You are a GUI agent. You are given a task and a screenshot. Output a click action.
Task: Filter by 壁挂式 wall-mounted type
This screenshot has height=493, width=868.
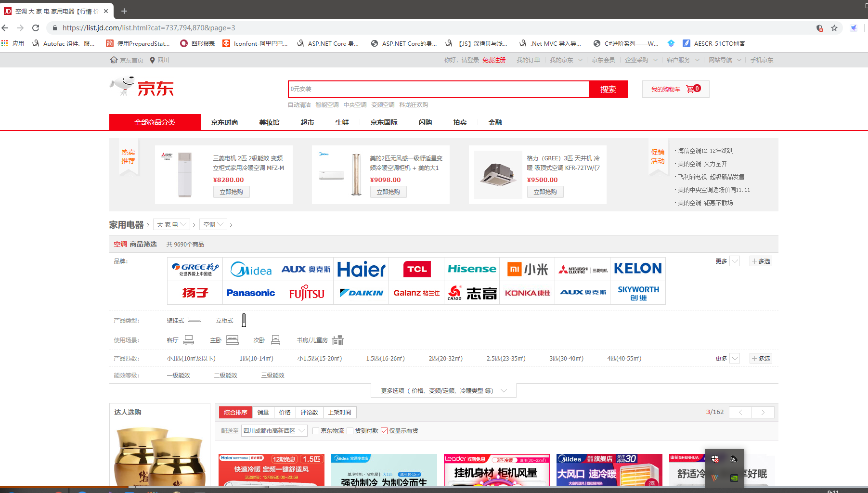[184, 320]
